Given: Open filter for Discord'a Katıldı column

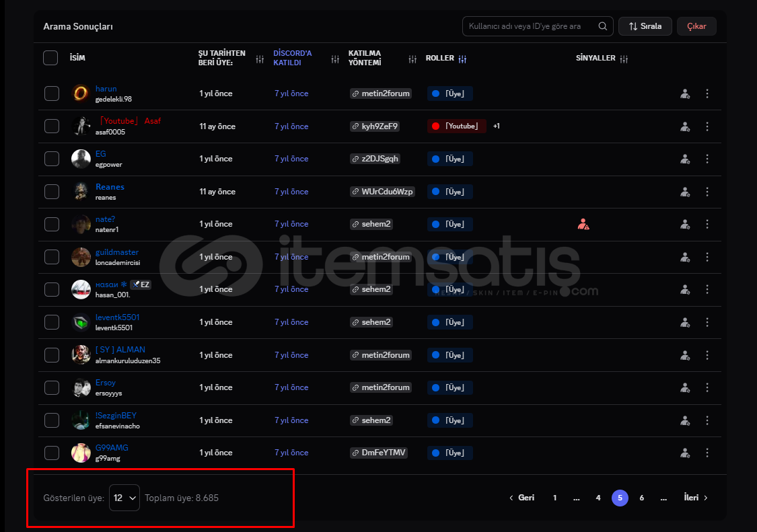Looking at the screenshot, I should pyautogui.click(x=335, y=59).
